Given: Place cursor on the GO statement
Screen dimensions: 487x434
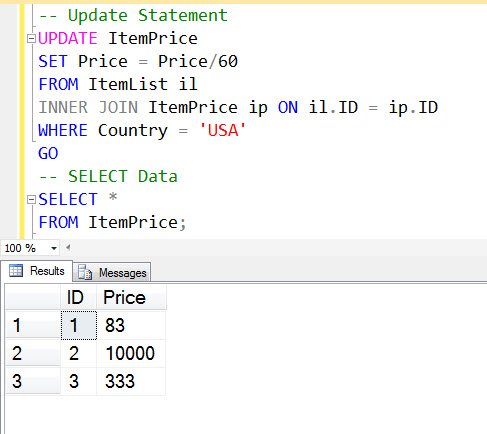Looking at the screenshot, I should pos(48,154).
